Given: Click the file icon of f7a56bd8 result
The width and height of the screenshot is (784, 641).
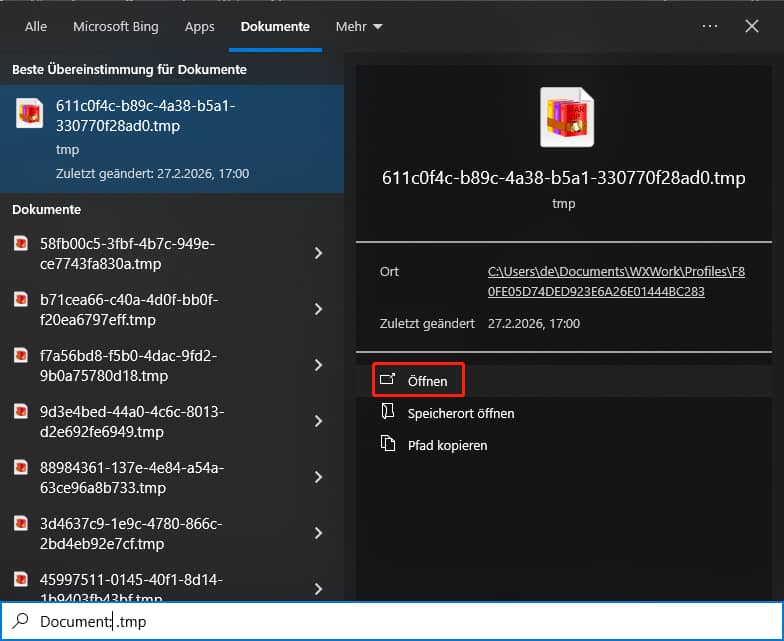Looking at the screenshot, I should coord(21,356).
